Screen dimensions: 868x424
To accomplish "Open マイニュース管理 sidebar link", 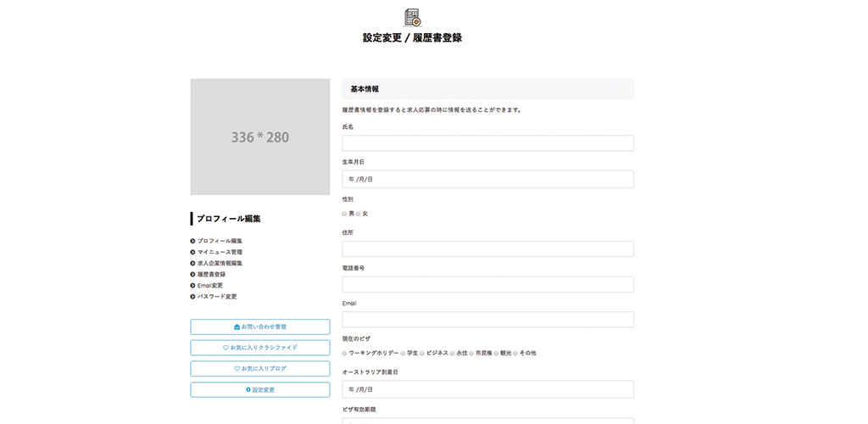I will (x=220, y=252).
